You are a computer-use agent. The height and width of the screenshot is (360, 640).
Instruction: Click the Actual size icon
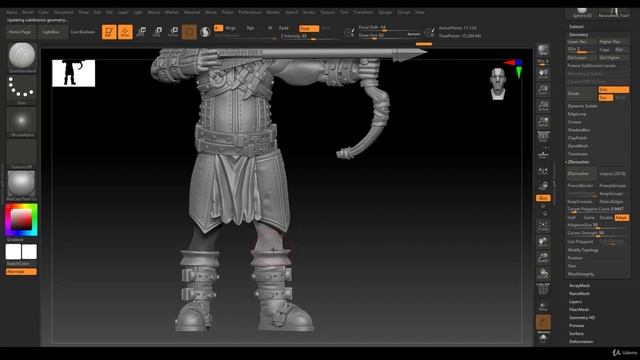543,106
